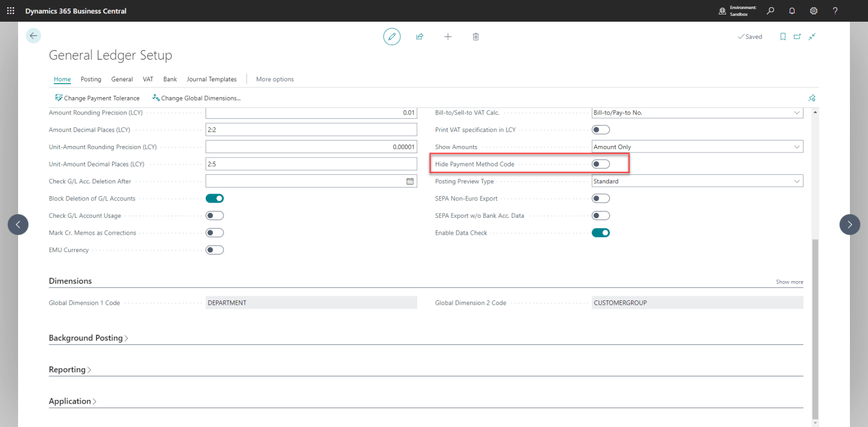This screenshot has height=427, width=868.
Task: Click Unit-Amount Decimal Places (LCY) field
Action: tap(312, 164)
